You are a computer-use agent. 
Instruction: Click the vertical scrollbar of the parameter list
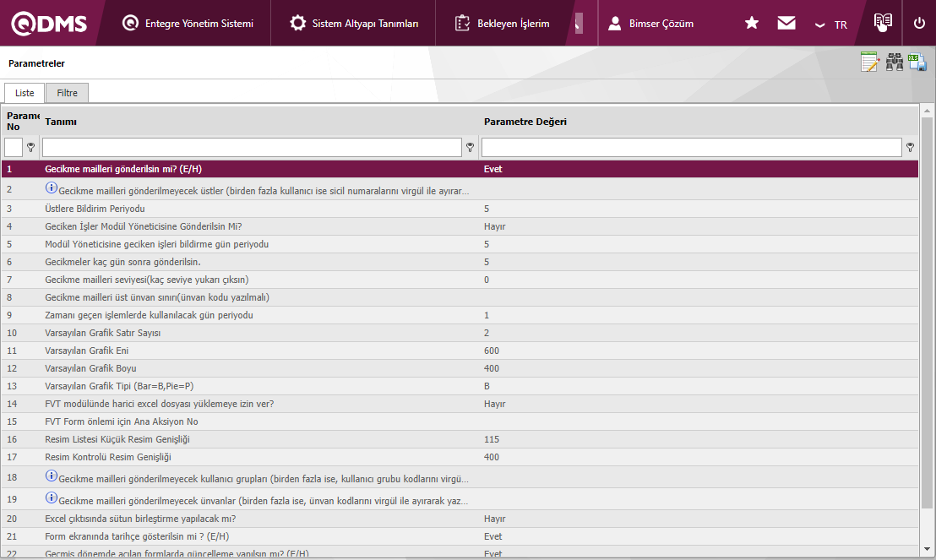tap(926, 338)
